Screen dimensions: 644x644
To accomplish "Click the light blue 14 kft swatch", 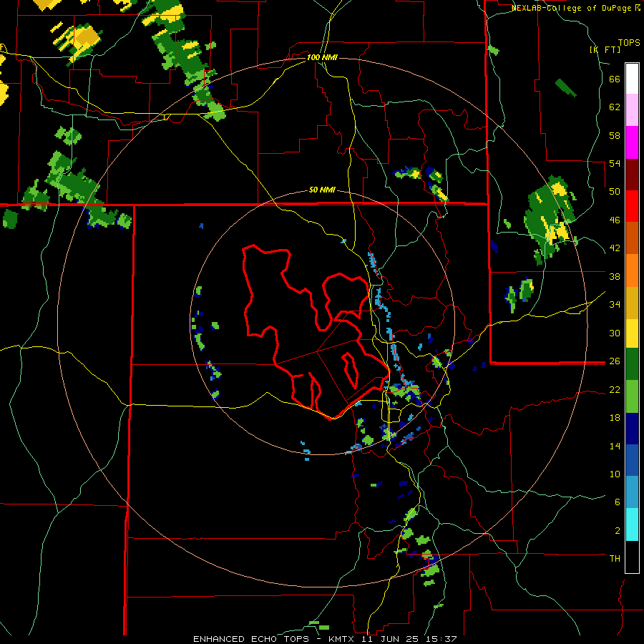I will [x=632, y=492].
